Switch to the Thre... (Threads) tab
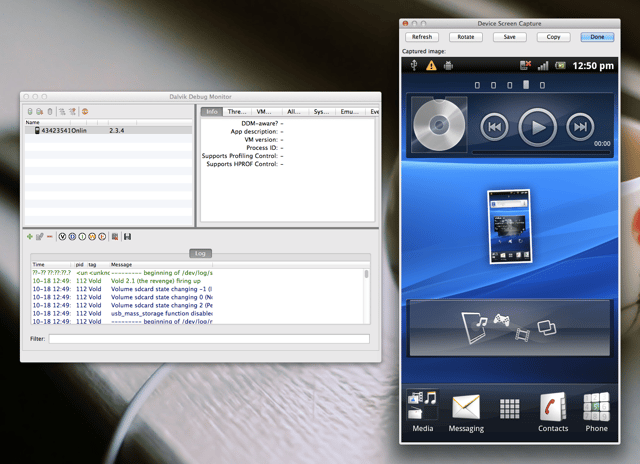The height and width of the screenshot is (464, 640). pyautogui.click(x=237, y=111)
